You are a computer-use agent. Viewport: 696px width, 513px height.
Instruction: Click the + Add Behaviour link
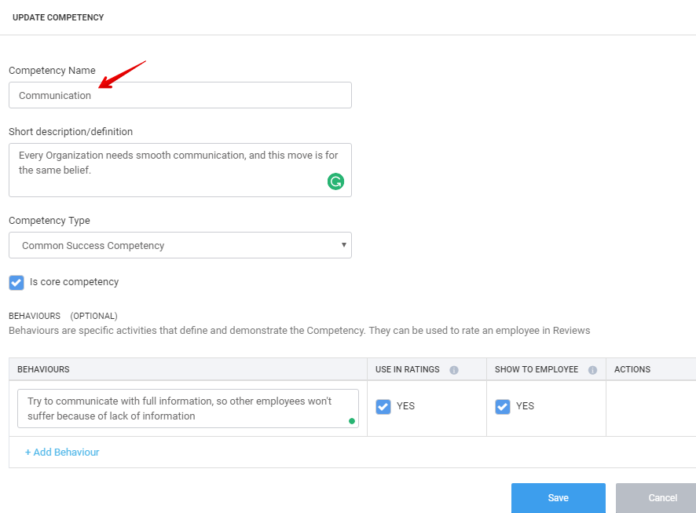62,452
